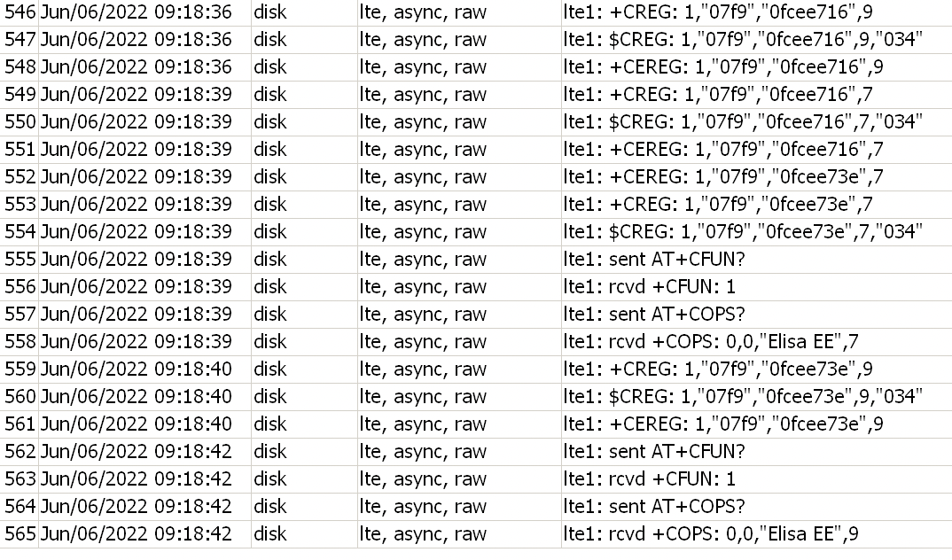Screen dimensions: 952x560
Task: Select the 'lte, async, raw' cell in row 560
Action: 423,397
